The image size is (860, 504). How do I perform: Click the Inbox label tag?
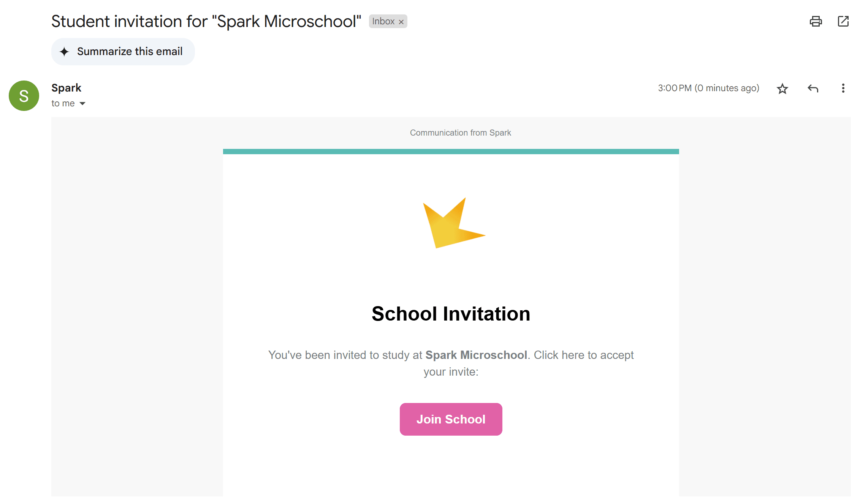(383, 21)
